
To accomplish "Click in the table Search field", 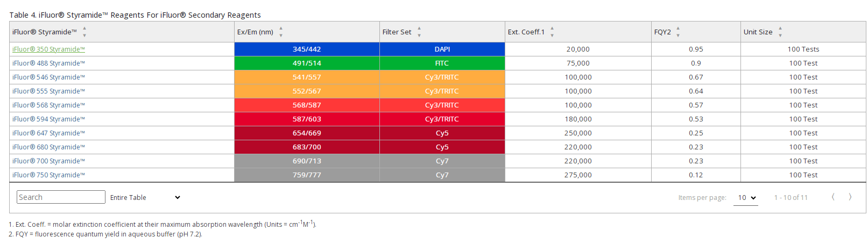I will click(61, 197).
